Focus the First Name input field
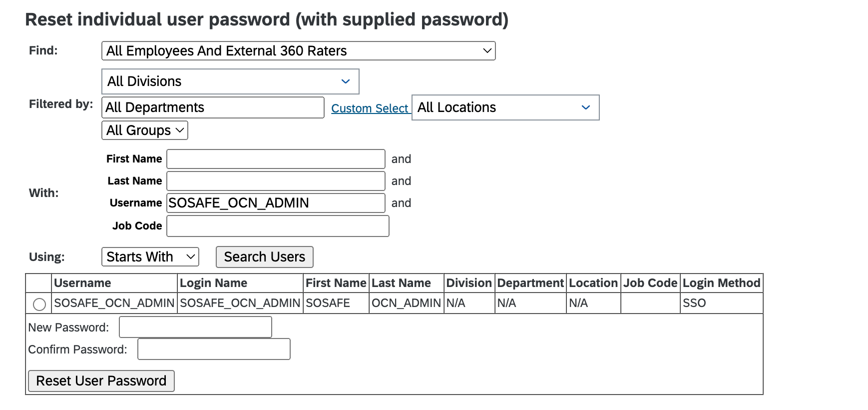Image resolution: width=868 pixels, height=410 pixels. coord(276,159)
